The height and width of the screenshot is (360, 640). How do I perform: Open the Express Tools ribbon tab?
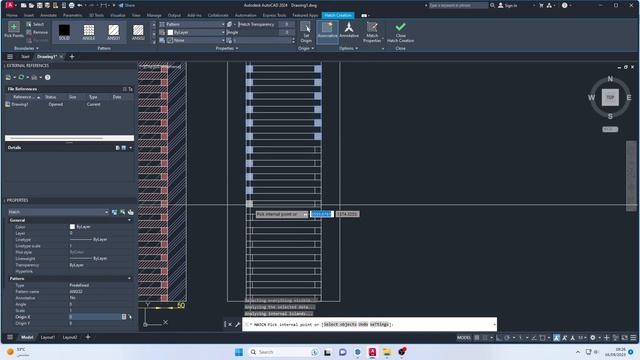(x=274, y=15)
